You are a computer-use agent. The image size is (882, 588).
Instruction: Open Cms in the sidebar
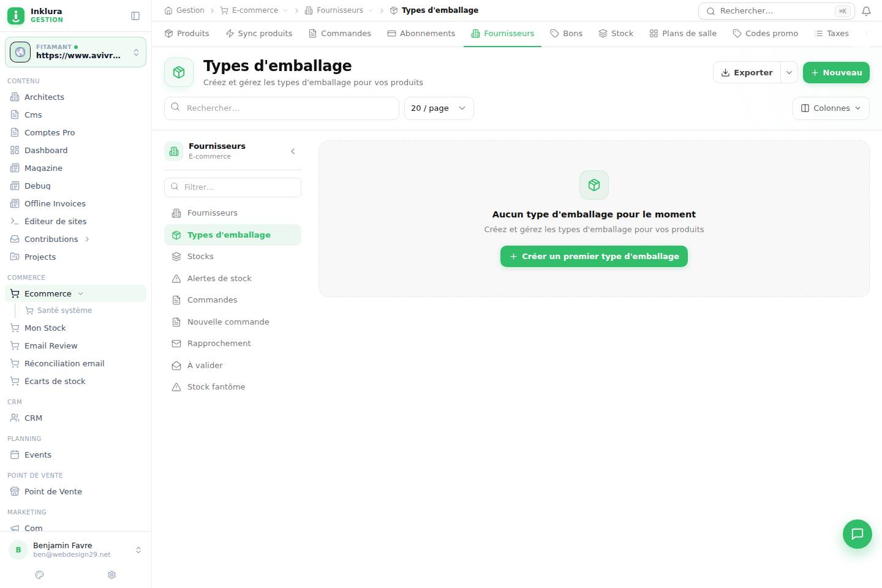point(75,115)
